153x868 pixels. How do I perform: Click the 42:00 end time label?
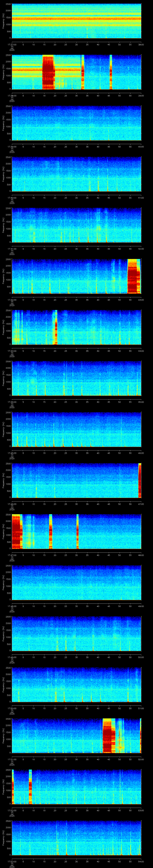click(141, 249)
